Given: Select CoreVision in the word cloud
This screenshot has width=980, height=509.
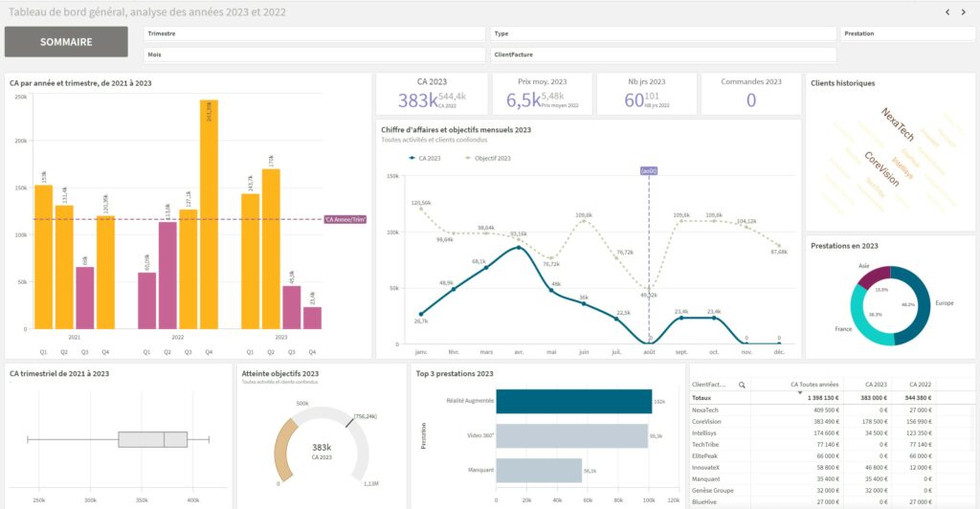Looking at the screenshot, I should (881, 168).
